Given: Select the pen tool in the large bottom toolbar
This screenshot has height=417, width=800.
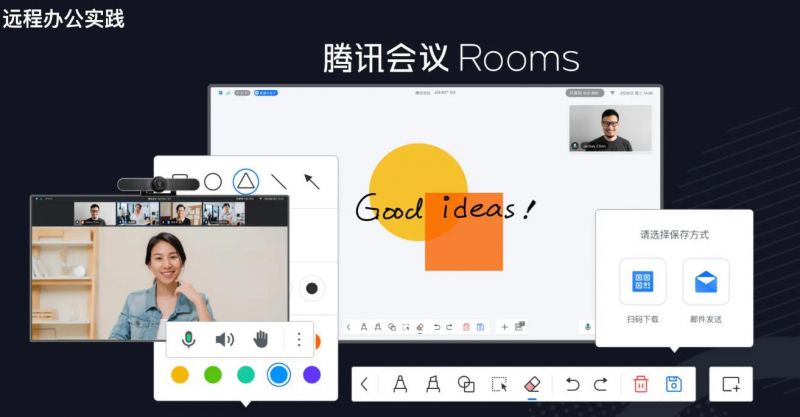Looking at the screenshot, I should tap(399, 384).
